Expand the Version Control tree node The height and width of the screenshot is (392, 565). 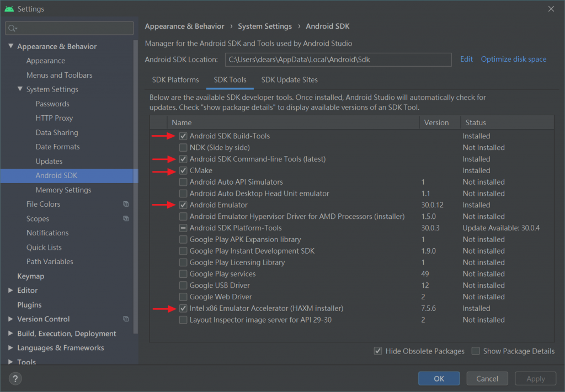click(10, 319)
